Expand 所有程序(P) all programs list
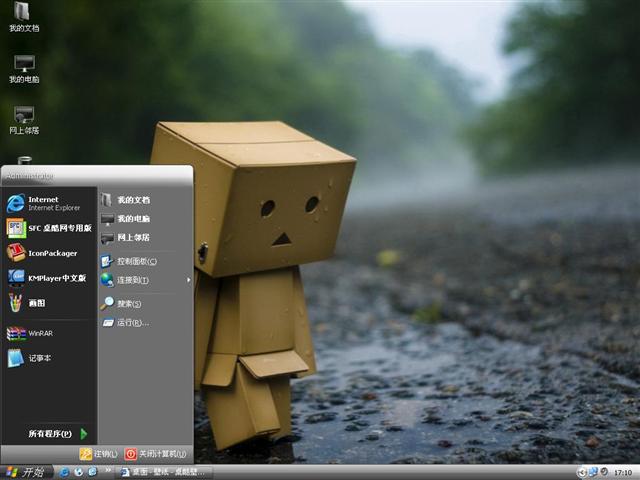The height and width of the screenshot is (480, 640). click(55, 434)
